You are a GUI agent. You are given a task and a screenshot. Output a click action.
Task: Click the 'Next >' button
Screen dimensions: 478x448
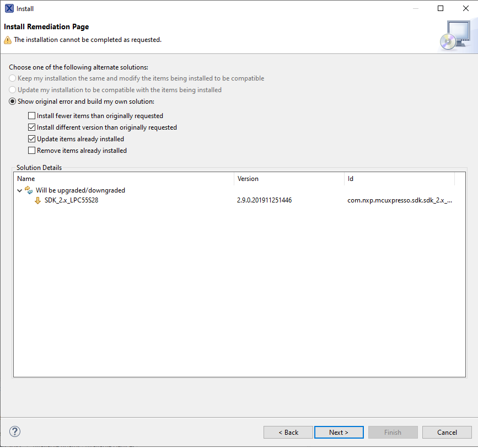tap(339, 432)
